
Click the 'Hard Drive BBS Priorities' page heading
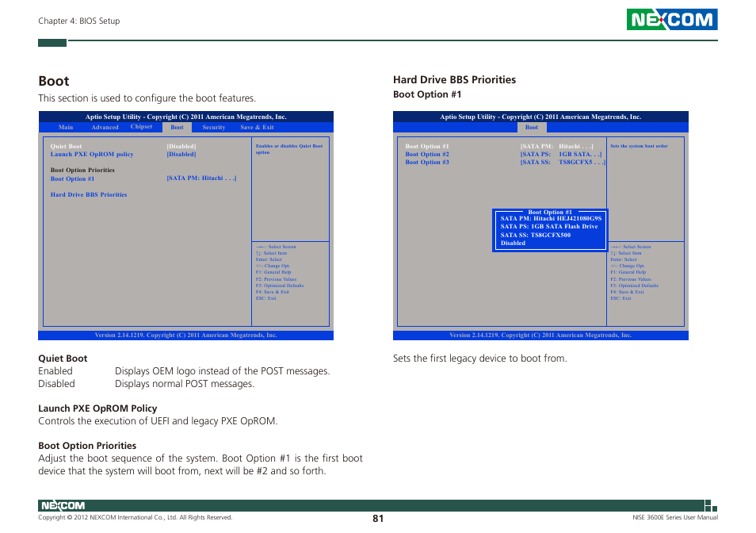click(x=454, y=79)
